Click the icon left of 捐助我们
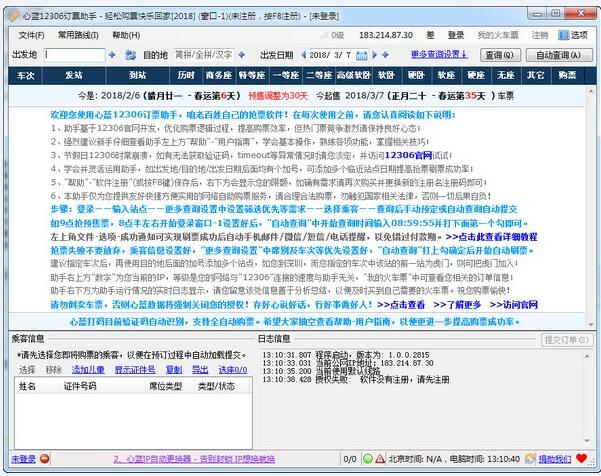The height and width of the screenshot is (476, 601). click(x=530, y=458)
